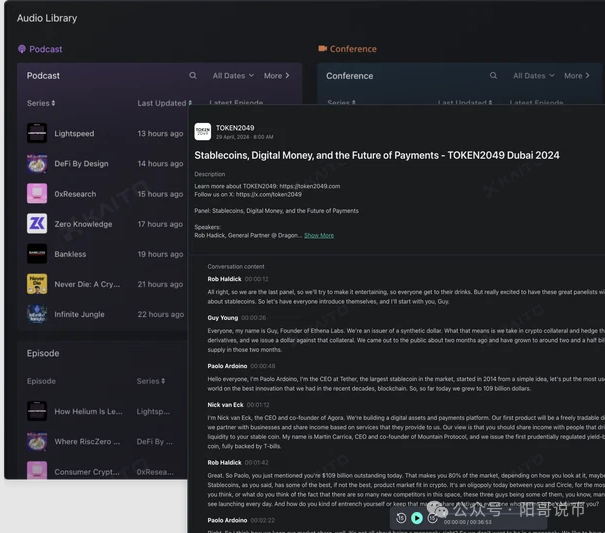The width and height of the screenshot is (605, 533).
Task: Expand More in the Podcast panel
Action: point(277,76)
